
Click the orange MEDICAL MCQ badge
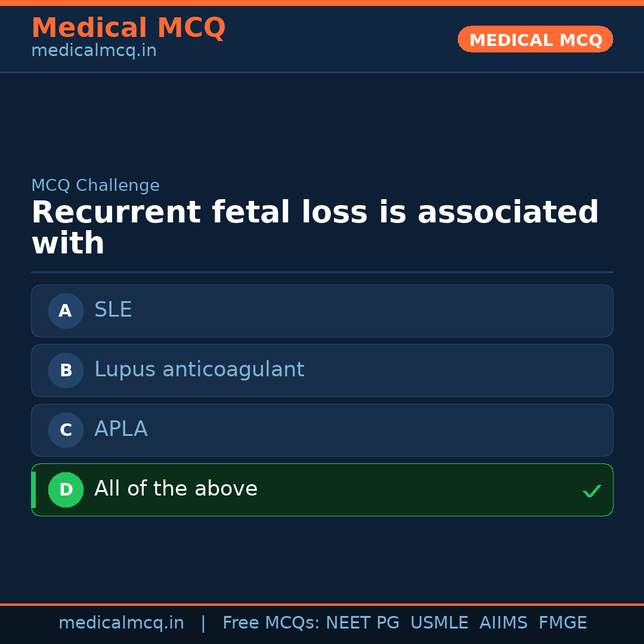coord(535,39)
